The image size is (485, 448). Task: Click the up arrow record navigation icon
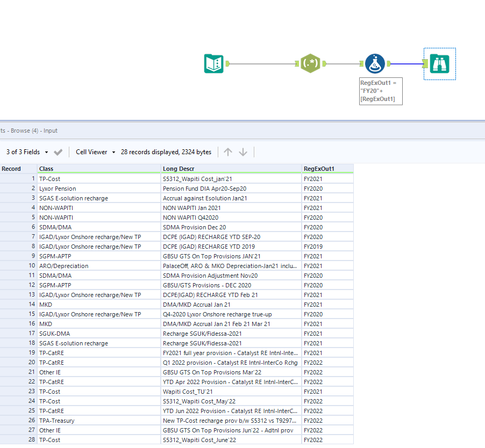click(x=227, y=152)
